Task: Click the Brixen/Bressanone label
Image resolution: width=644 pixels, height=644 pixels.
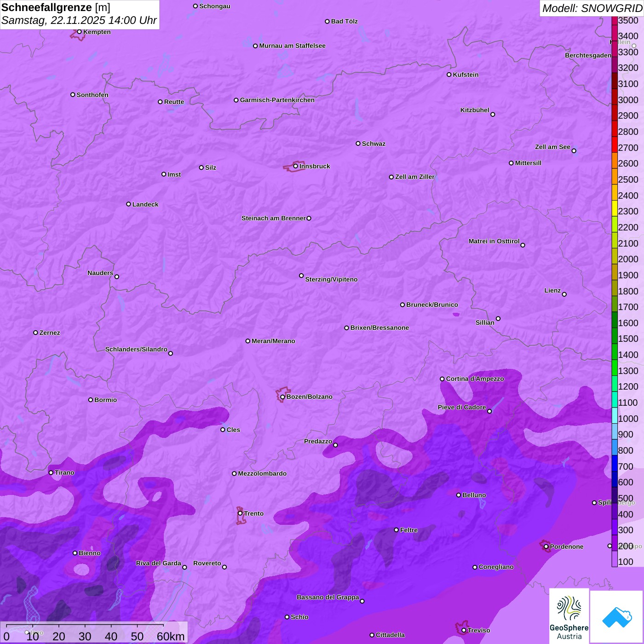Action: point(379,328)
